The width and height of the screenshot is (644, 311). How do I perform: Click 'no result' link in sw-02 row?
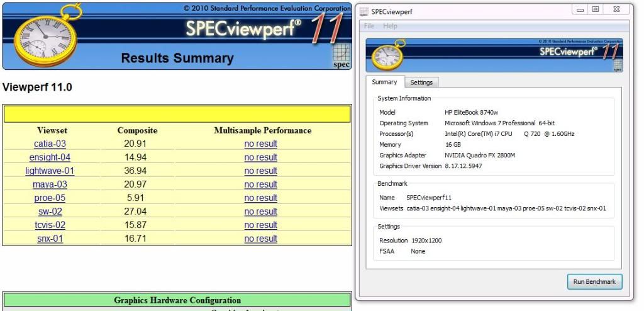tap(260, 212)
